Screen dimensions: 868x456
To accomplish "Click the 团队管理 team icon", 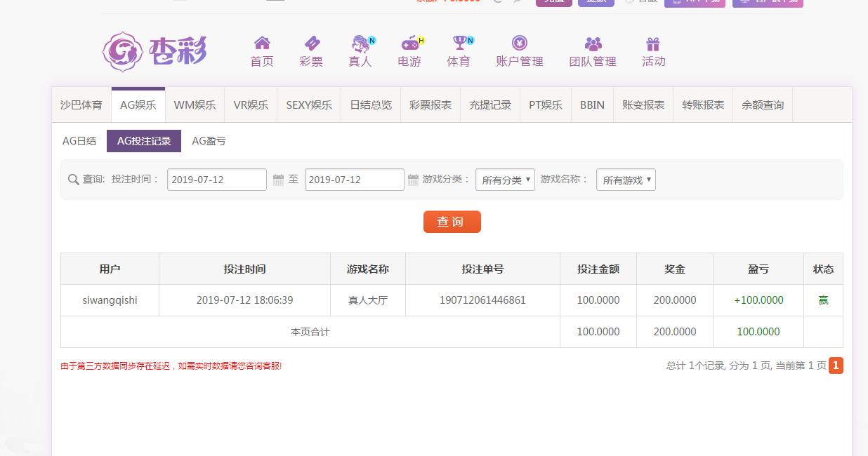I will [593, 43].
